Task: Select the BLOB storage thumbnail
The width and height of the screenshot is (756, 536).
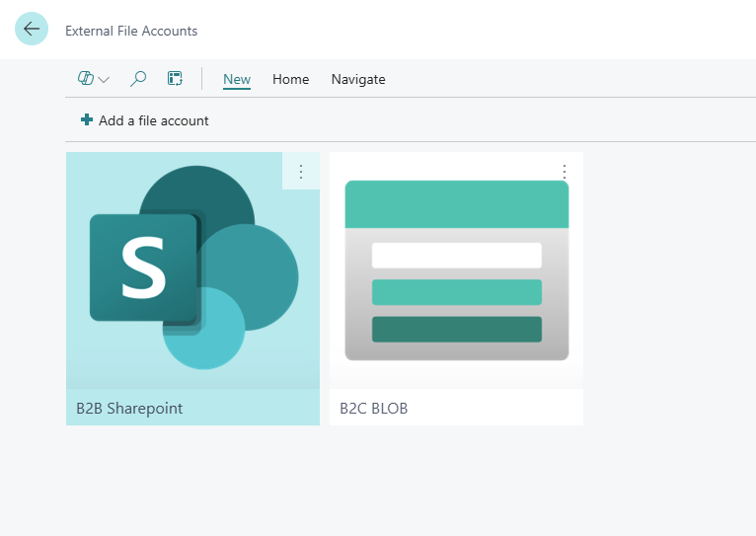Action: (457, 270)
